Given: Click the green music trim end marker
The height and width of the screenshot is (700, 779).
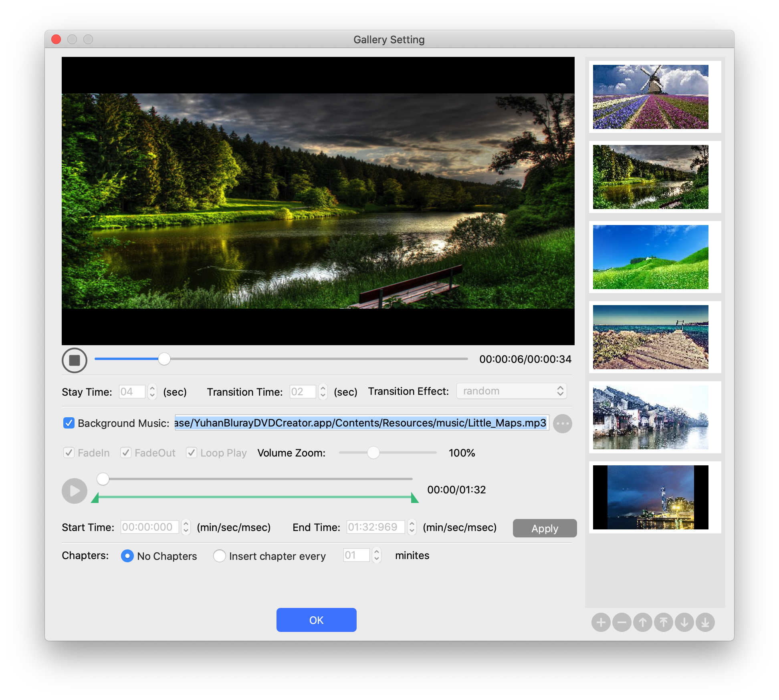Looking at the screenshot, I should [415, 498].
